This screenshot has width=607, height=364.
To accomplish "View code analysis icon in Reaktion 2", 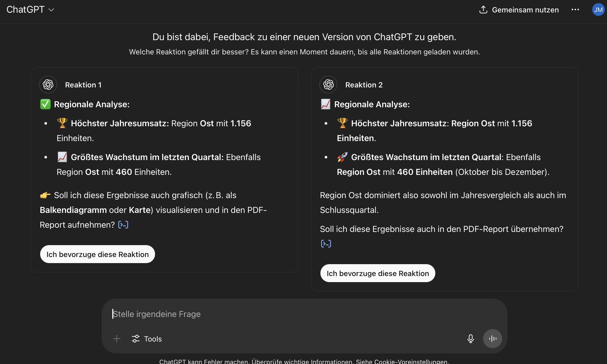I will coord(326,244).
